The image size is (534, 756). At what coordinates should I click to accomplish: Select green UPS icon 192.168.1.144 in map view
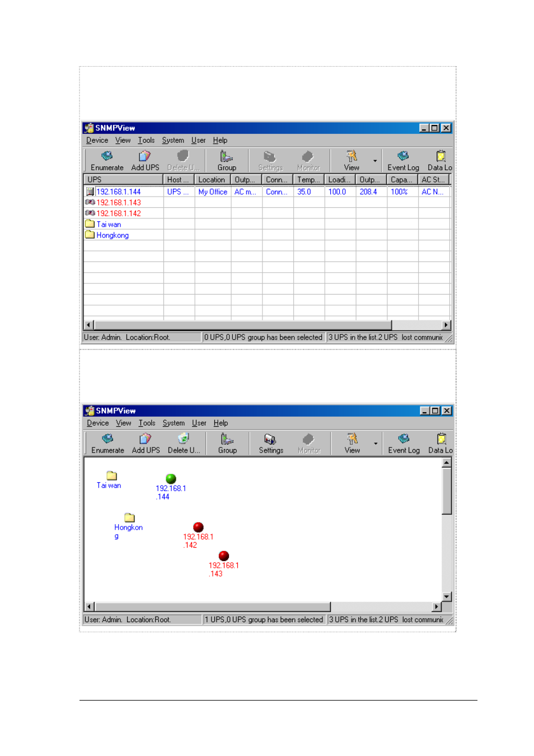pyautogui.click(x=171, y=479)
